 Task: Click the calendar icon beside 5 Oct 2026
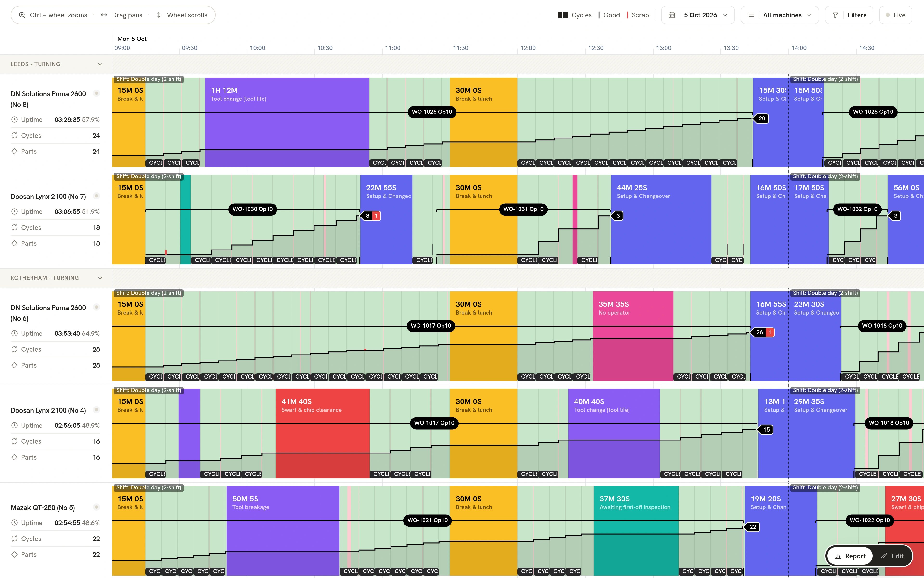coord(672,15)
